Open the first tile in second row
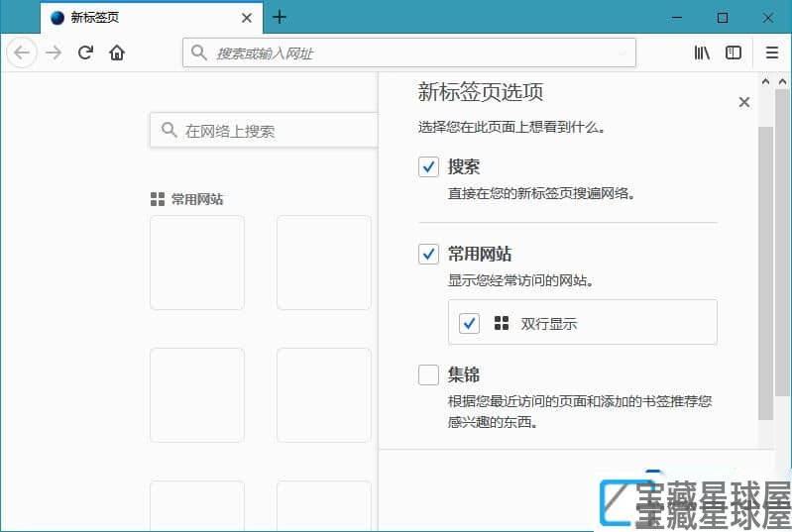The image size is (792, 532). (x=197, y=395)
